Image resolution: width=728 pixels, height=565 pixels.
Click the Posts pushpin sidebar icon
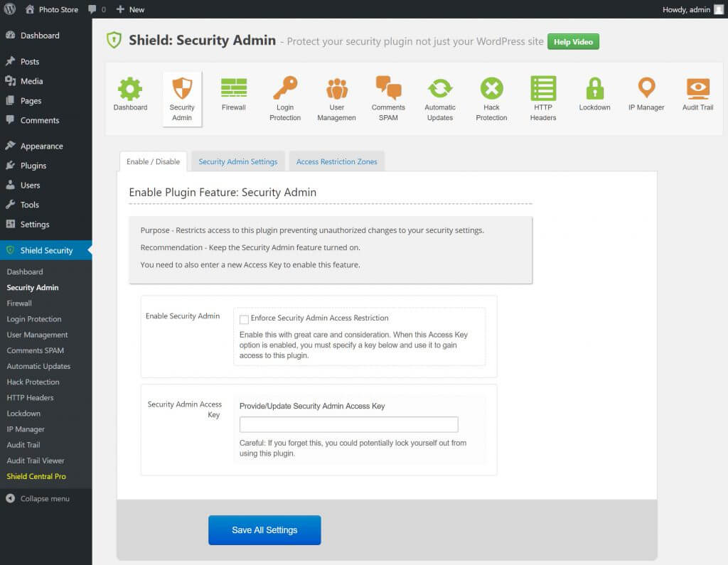pyautogui.click(x=10, y=61)
